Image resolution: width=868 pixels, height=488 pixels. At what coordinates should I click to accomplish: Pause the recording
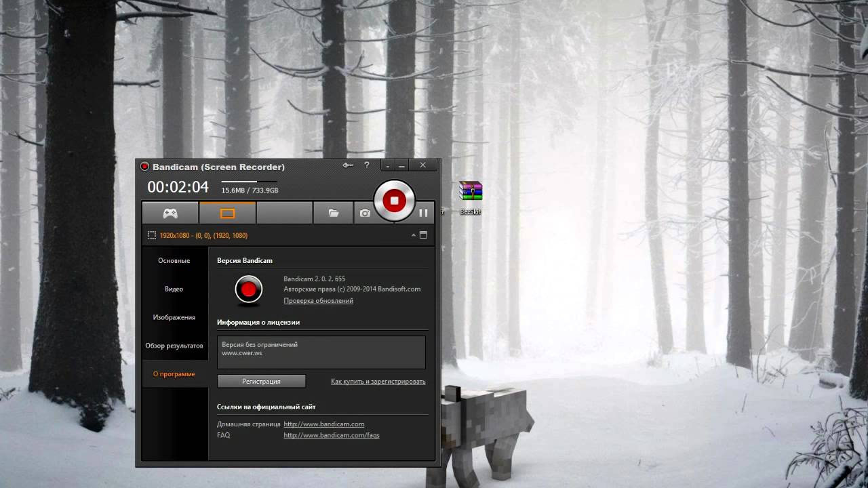point(423,213)
